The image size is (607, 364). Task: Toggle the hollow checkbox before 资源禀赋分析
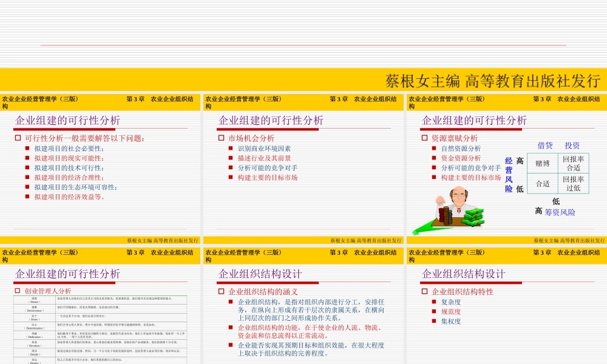[x=424, y=138]
